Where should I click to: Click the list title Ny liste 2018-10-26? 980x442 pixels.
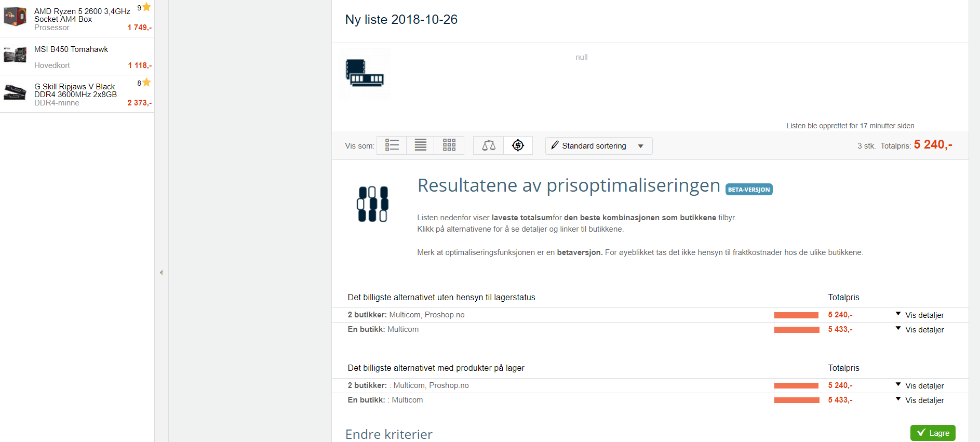click(x=401, y=20)
